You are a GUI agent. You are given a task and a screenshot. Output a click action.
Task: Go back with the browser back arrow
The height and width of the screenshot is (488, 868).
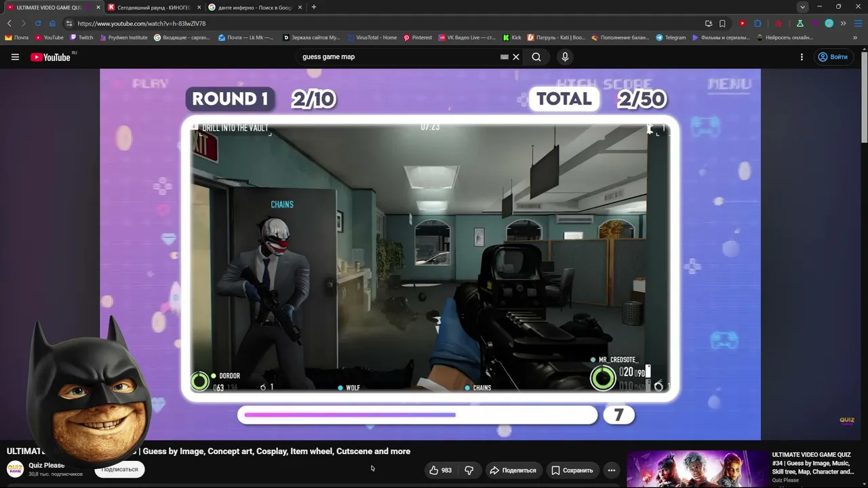pos(9,23)
